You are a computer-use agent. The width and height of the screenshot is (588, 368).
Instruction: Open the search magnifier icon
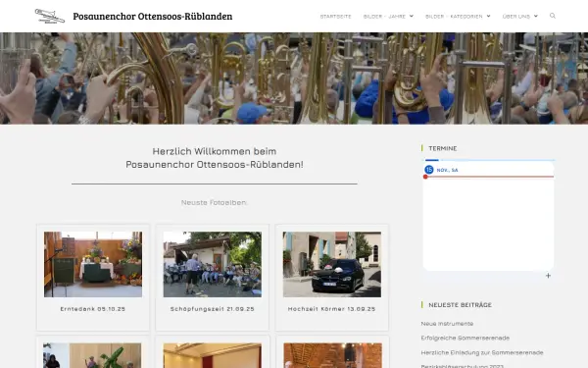pyautogui.click(x=553, y=16)
